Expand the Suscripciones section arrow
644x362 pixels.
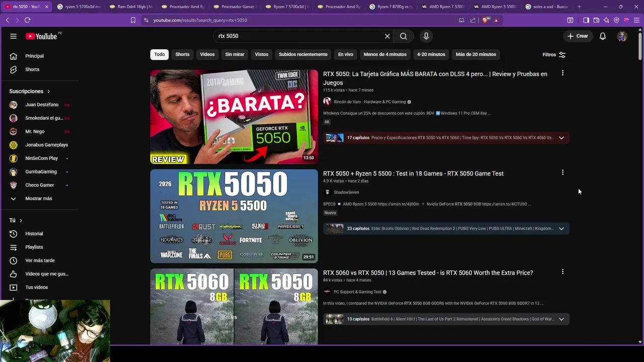pos(49,92)
